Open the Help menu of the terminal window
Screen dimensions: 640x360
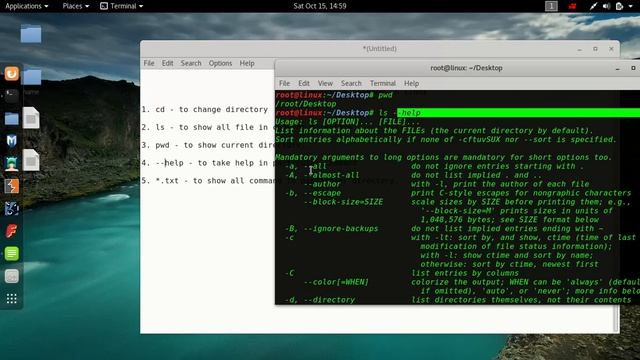tap(411, 83)
